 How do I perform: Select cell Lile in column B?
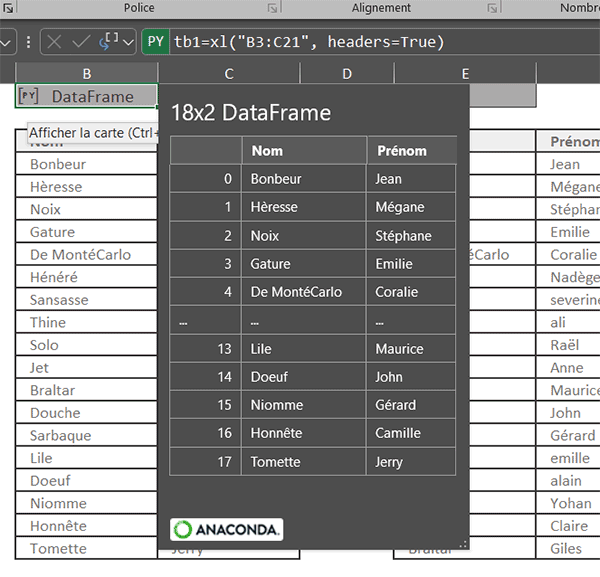86,458
